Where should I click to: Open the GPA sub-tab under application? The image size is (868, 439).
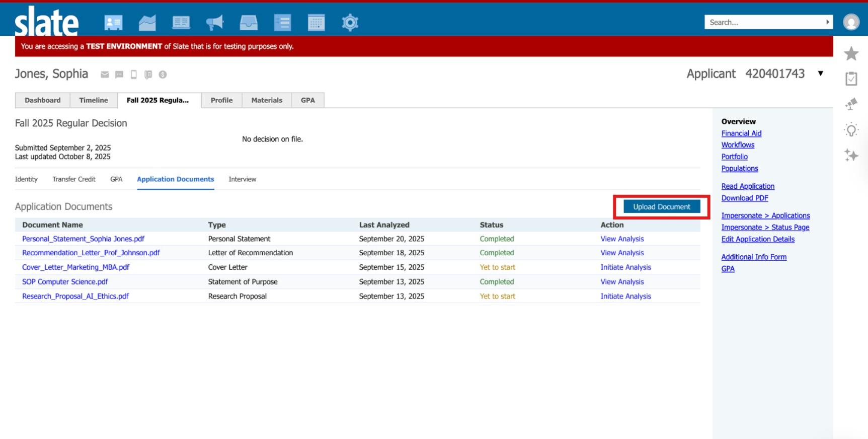tap(116, 179)
